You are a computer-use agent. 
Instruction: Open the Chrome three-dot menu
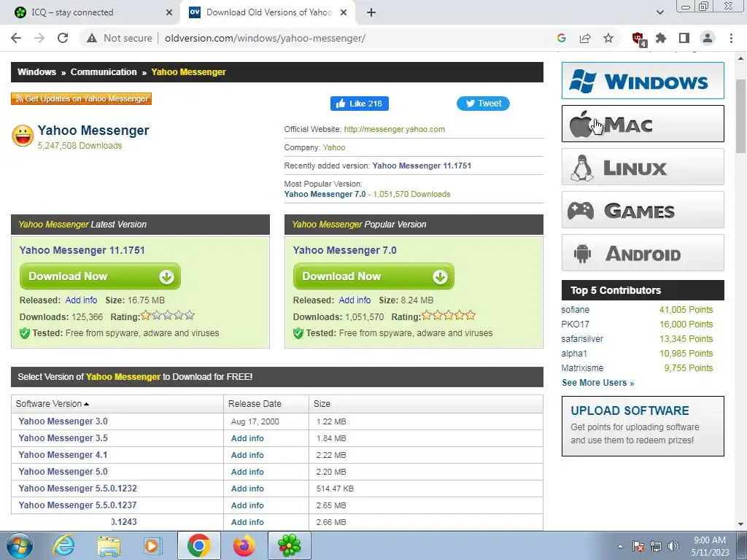click(x=731, y=38)
